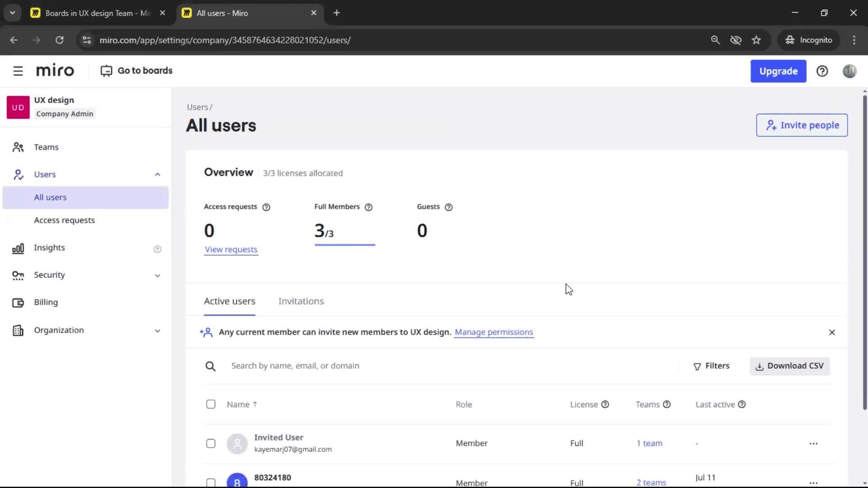
Task: Click the search magnifier icon
Action: point(210,366)
